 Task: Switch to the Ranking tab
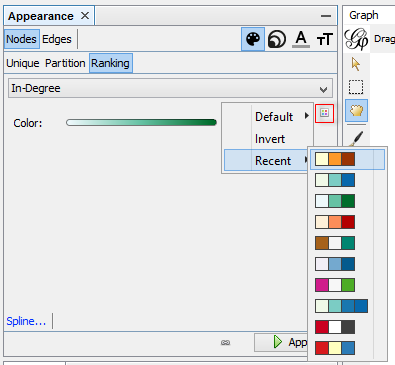pos(111,63)
